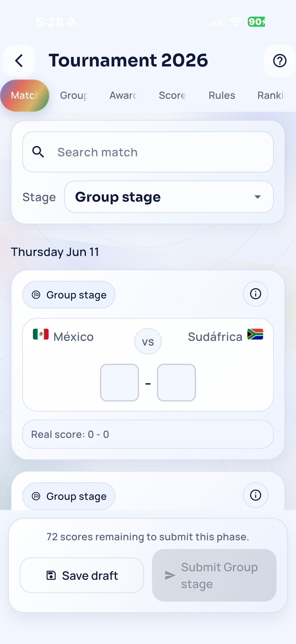Switch to the Rules tab
The image size is (296, 644).
[x=222, y=95]
